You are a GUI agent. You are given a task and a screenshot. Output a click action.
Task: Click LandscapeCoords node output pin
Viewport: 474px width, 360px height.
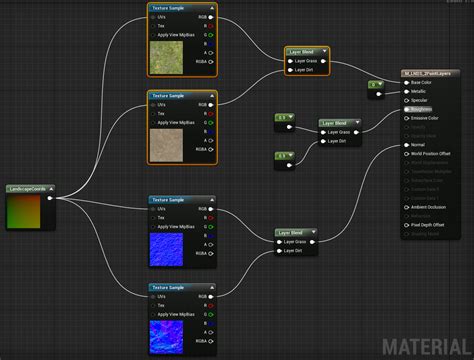point(50,198)
